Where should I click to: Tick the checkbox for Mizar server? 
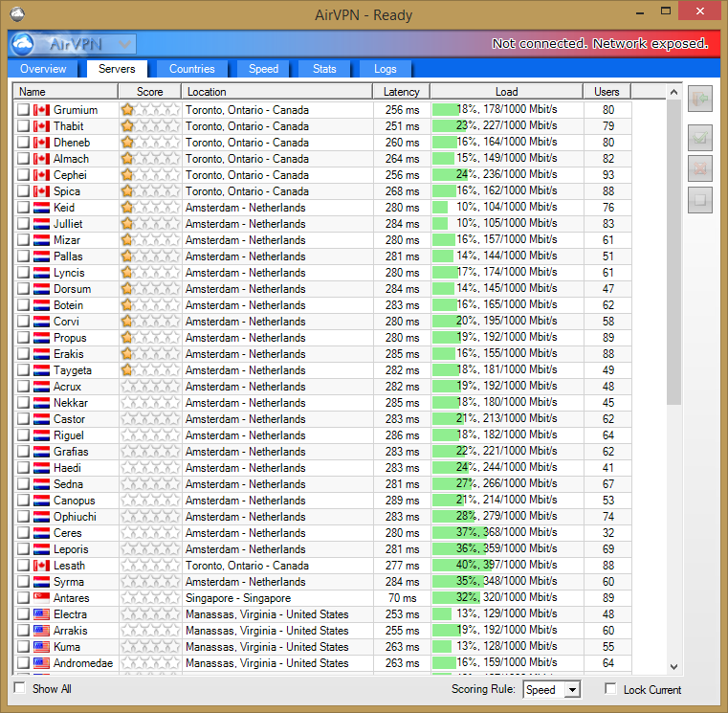(23, 239)
